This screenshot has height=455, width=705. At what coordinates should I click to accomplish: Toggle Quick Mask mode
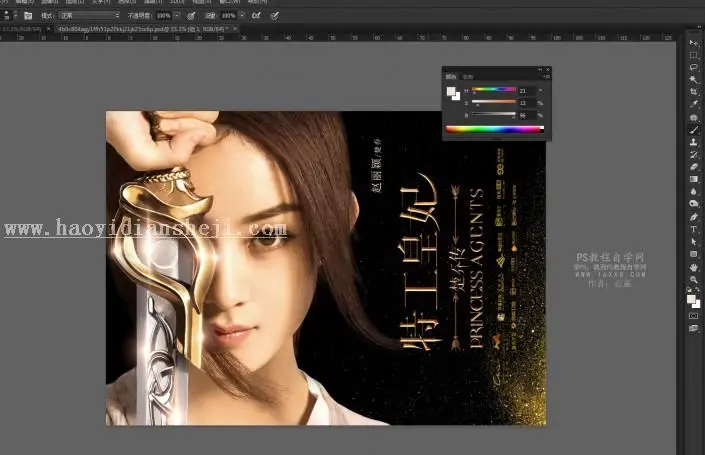(x=693, y=316)
